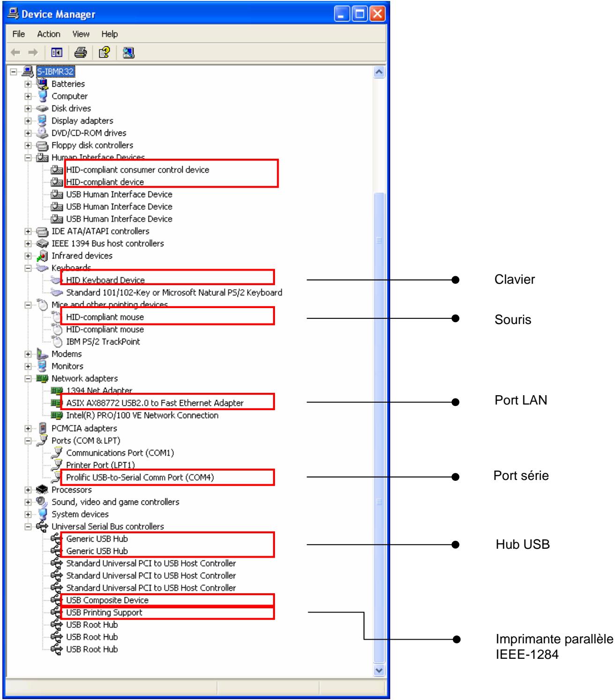The image size is (616, 700).
Task: Click the scrollbar up arrow
Action: pos(380,72)
